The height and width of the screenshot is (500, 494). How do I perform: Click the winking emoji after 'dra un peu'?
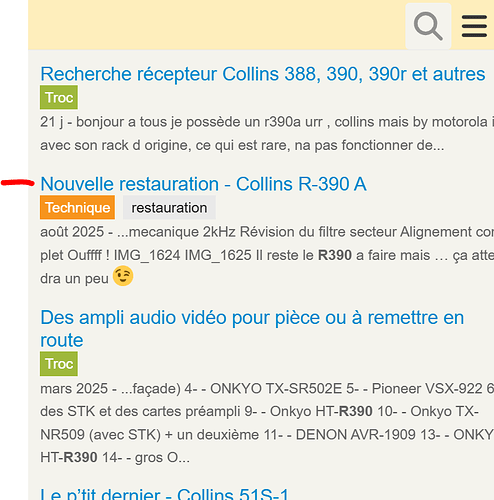coord(123,276)
